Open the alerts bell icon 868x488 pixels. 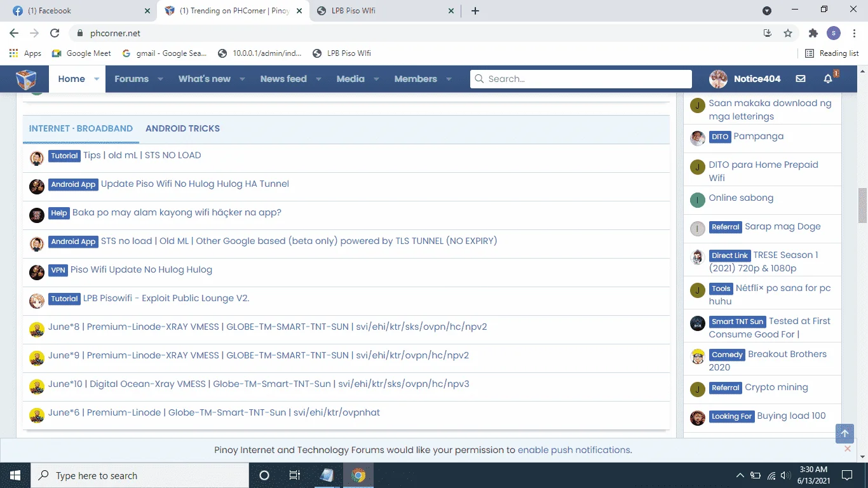[x=828, y=79]
